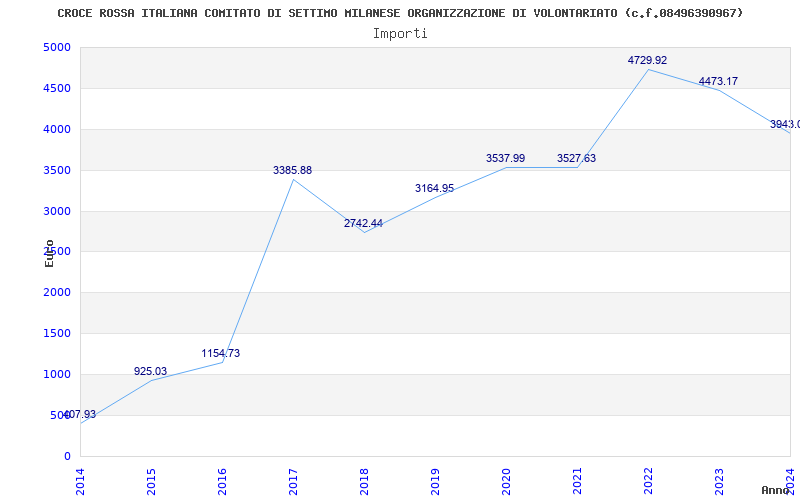Click y-axis value 3000
The height and width of the screenshot is (500, 800).
tap(57, 211)
